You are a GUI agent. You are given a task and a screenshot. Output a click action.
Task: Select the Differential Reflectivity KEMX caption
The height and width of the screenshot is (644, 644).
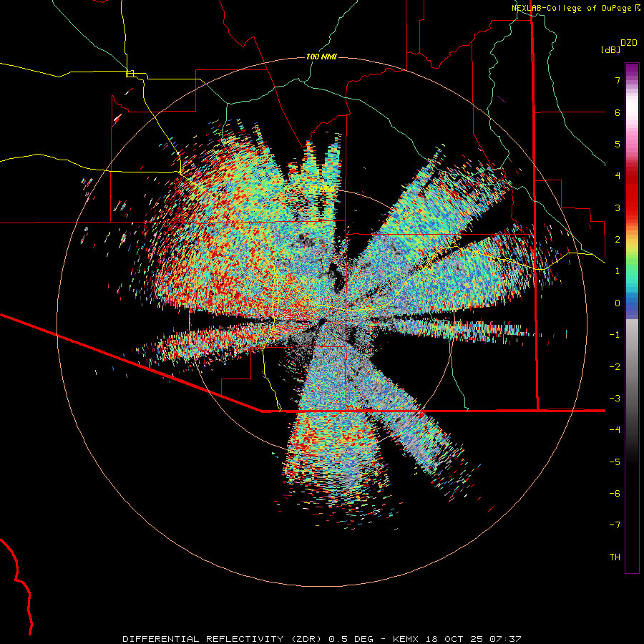click(321, 639)
